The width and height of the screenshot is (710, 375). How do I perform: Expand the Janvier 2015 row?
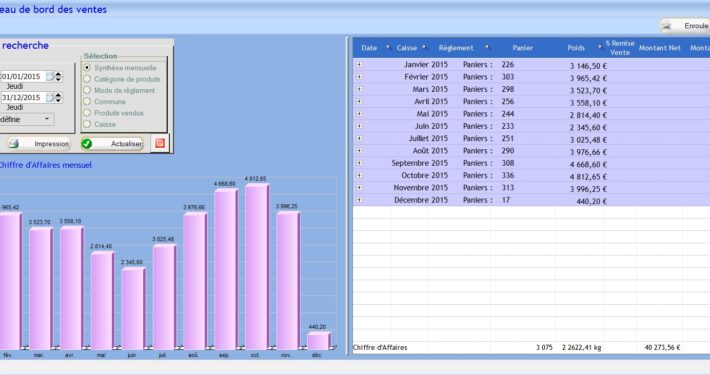pos(360,65)
